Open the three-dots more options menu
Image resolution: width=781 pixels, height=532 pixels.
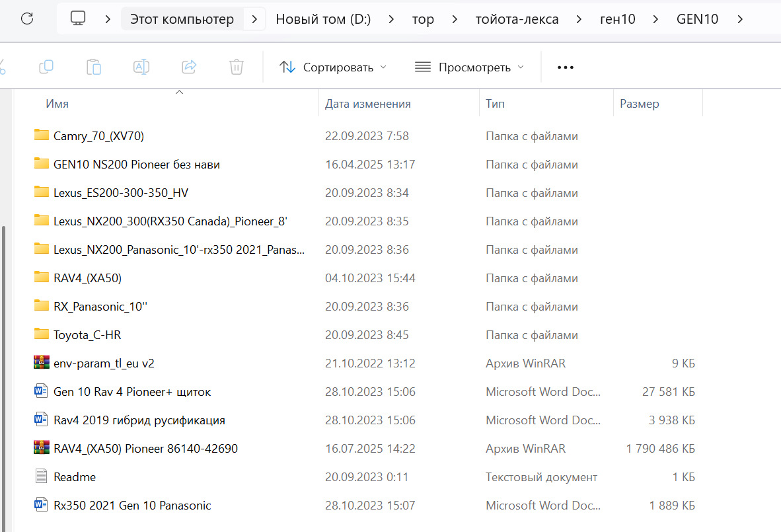pyautogui.click(x=565, y=67)
